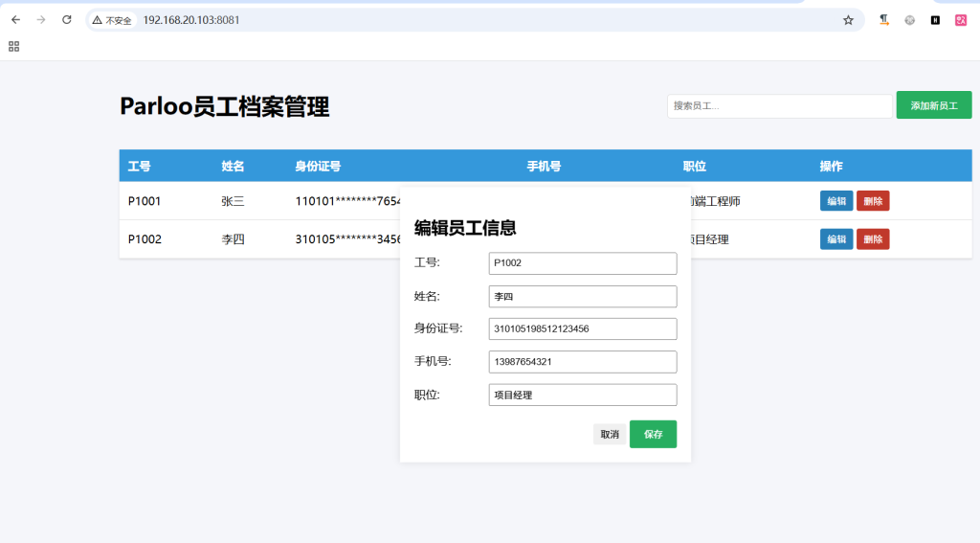Screen dimensions: 980x543
Task: Click the 工号 field containing P1002
Action: coord(582,263)
